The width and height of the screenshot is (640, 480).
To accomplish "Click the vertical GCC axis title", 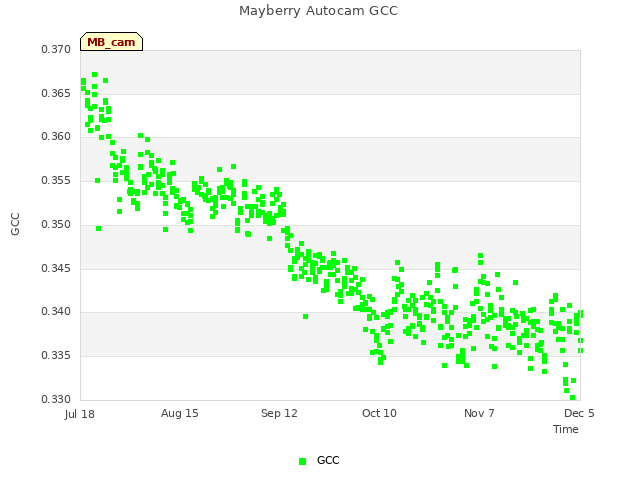I will click(x=15, y=224).
